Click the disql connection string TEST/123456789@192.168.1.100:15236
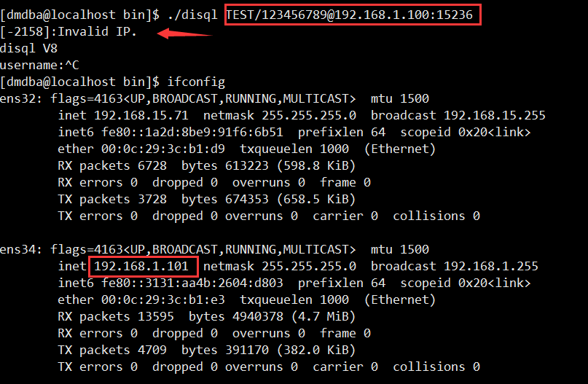 (349, 15)
